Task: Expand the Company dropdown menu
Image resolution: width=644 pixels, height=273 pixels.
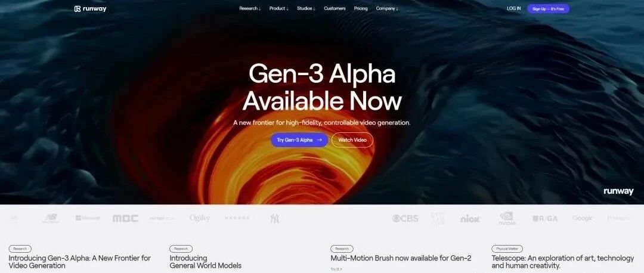Action: coord(388,8)
